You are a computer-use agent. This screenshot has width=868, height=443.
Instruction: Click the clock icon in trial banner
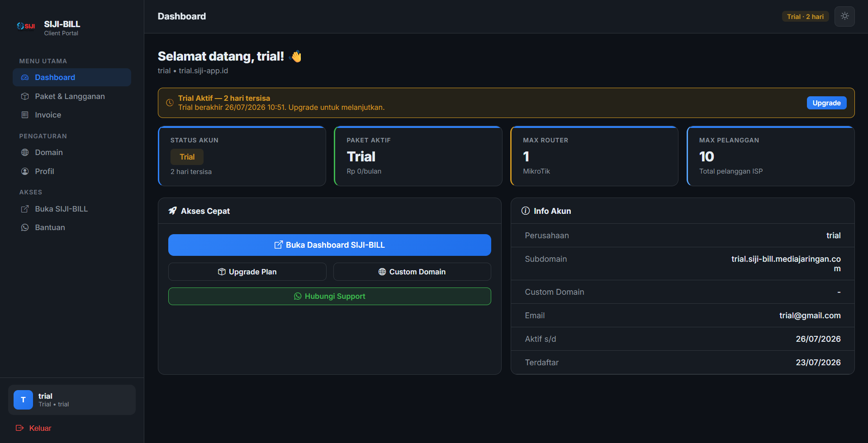click(170, 103)
